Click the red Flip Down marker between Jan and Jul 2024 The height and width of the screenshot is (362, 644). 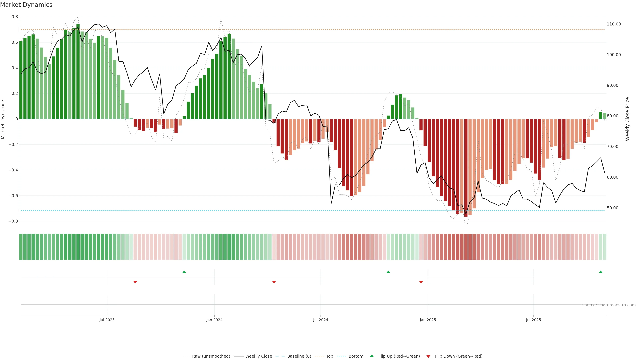tap(274, 282)
